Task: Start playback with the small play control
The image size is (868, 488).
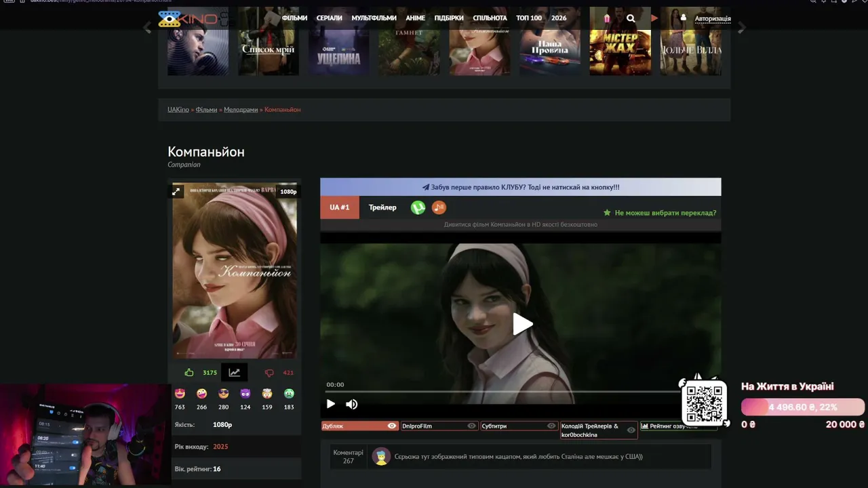Action: [x=331, y=404]
